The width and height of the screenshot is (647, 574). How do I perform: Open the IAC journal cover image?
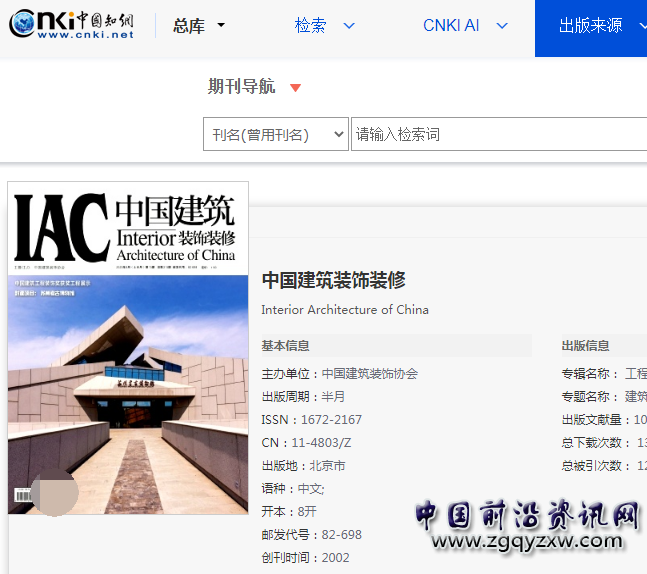coord(128,347)
